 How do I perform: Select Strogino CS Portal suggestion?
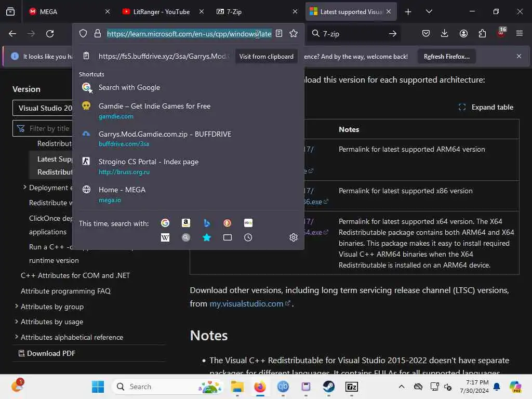188,167
